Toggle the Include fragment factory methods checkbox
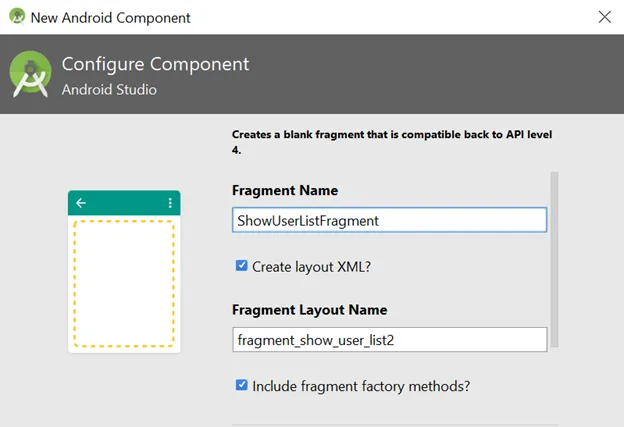Image resolution: width=624 pixels, height=427 pixels. (x=242, y=385)
